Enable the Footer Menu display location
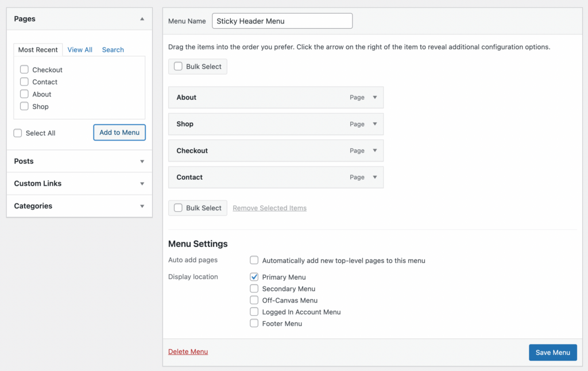This screenshot has width=588, height=371. [x=254, y=323]
